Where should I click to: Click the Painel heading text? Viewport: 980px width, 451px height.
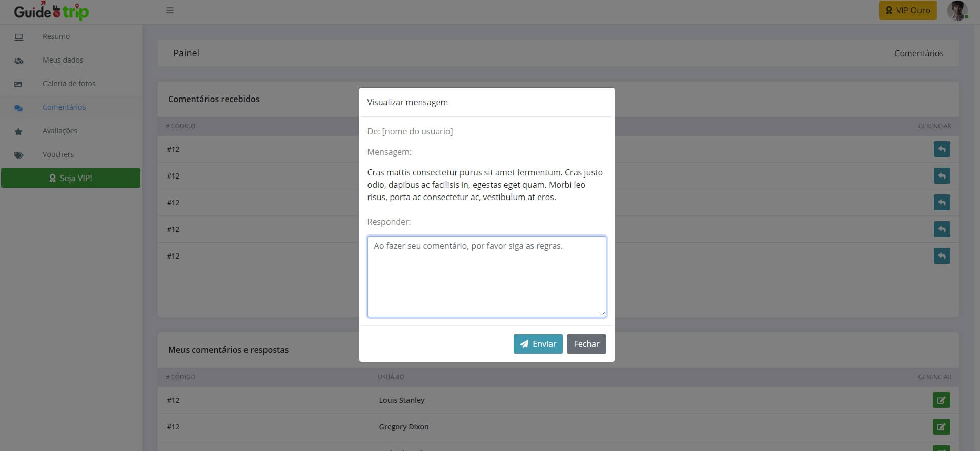click(186, 53)
